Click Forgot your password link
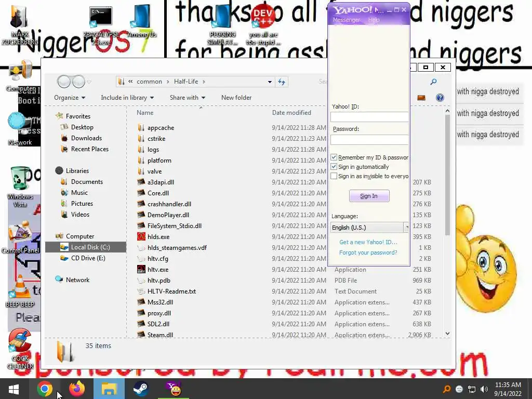This screenshot has height=399, width=532. tap(368, 252)
